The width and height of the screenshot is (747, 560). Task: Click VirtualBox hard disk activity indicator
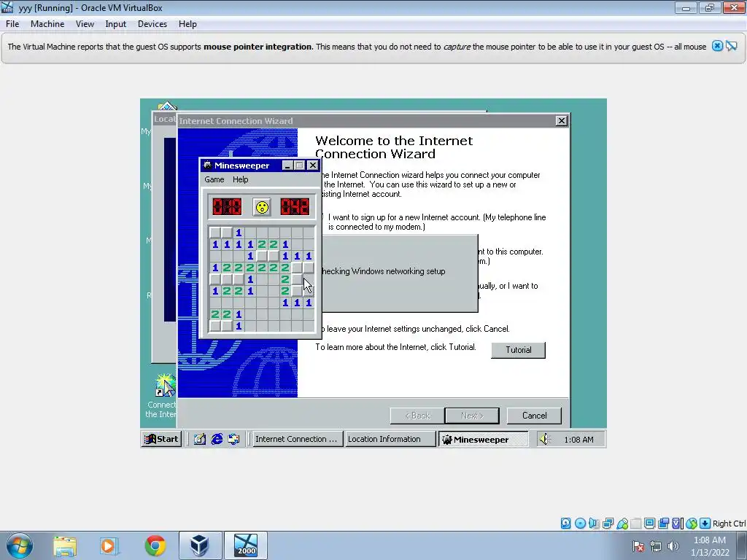click(565, 524)
